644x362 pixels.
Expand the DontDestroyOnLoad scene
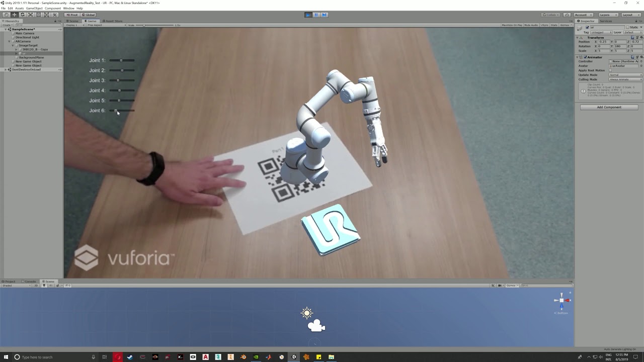pos(6,69)
